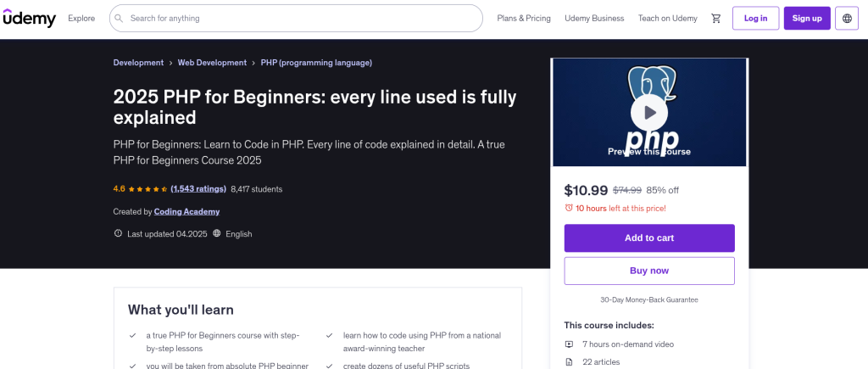868x369 pixels.
Task: Click the Development breadcrumb
Action: coord(138,63)
